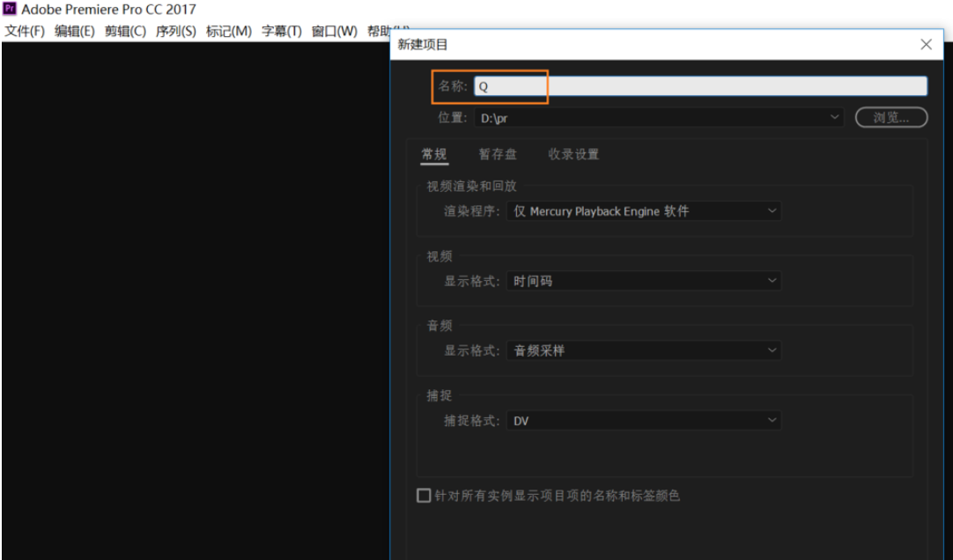Click the Premiere Pro icon in the title bar
Image resolution: width=953 pixels, height=560 pixels.
[x=10, y=10]
